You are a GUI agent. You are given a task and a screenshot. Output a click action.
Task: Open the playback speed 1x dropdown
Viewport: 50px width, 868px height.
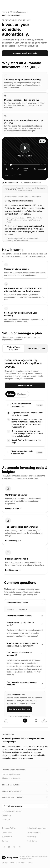coord(13,175)
